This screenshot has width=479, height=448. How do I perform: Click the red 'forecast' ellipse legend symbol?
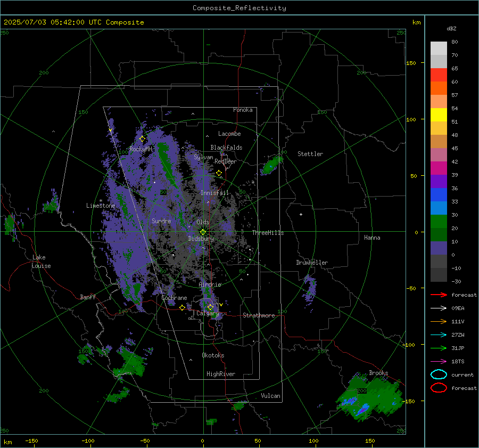click(x=439, y=388)
